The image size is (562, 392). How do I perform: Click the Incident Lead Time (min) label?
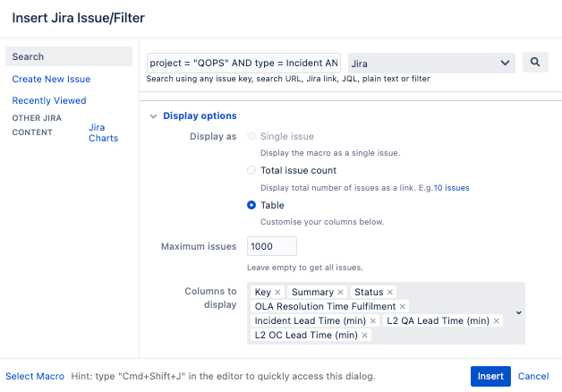[311, 321]
